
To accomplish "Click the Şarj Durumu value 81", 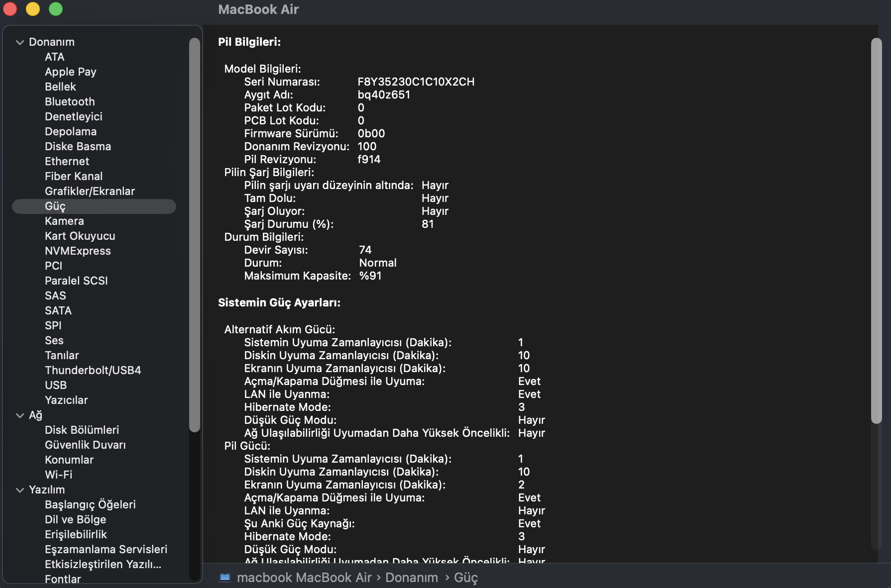I will 428,224.
